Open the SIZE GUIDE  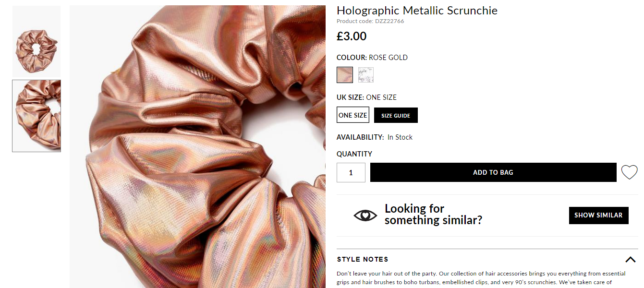tap(396, 115)
